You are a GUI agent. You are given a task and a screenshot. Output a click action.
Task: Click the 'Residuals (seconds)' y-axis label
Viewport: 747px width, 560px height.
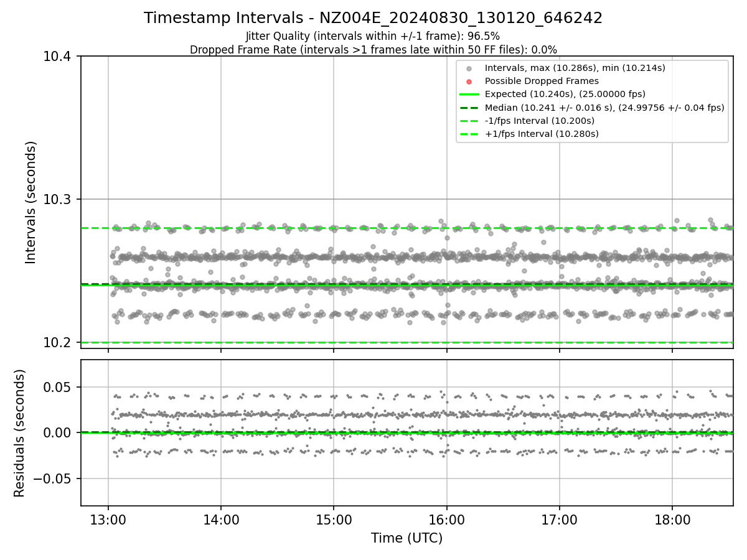pos(19,433)
